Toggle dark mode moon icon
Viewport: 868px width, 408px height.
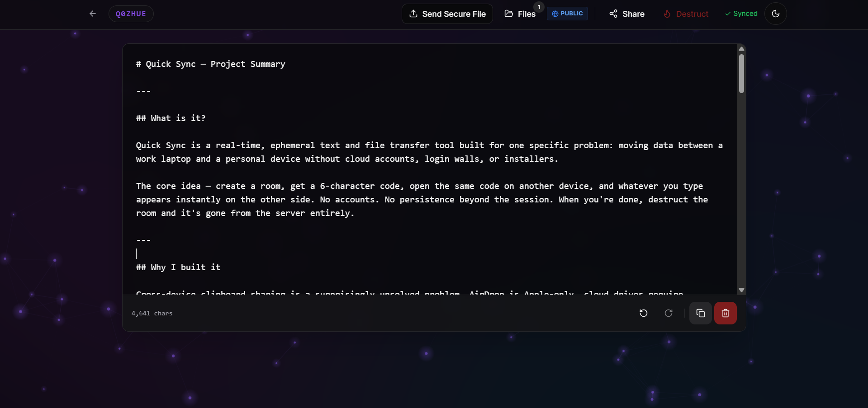(x=775, y=14)
